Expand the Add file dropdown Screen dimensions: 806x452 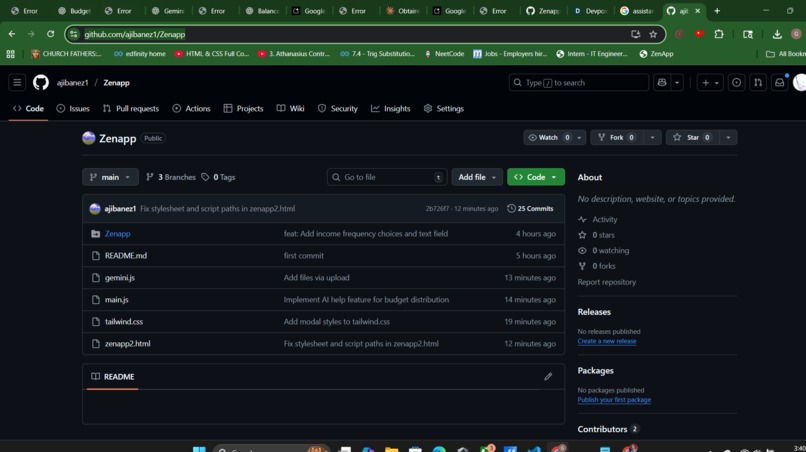[477, 177]
